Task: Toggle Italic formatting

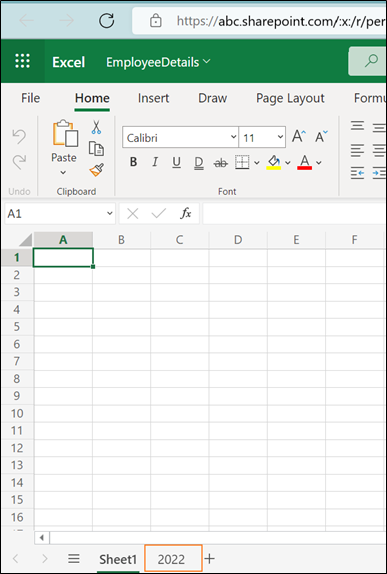Action: [155, 162]
